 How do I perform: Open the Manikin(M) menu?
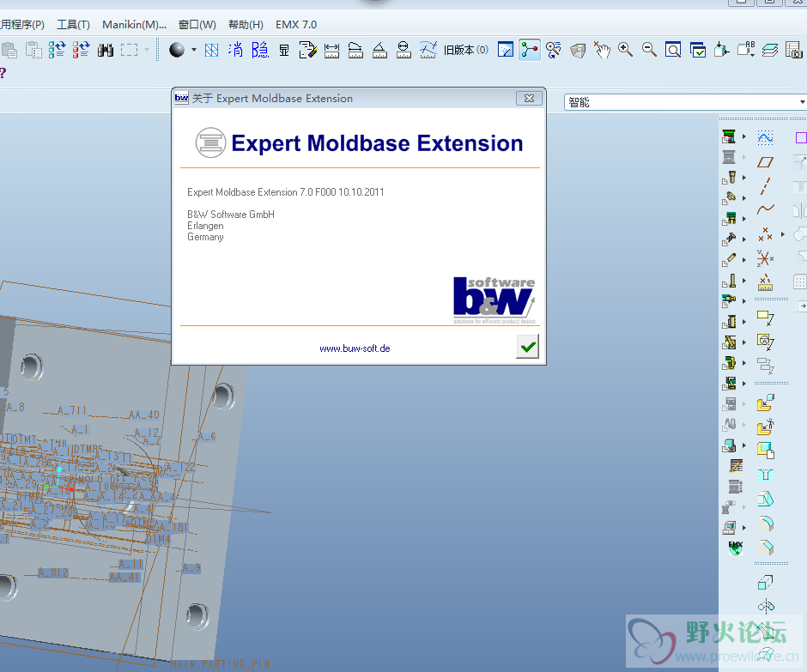(x=134, y=25)
